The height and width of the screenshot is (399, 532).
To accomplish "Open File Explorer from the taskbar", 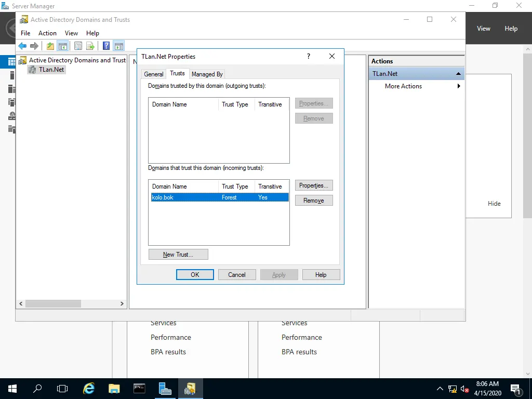I will click(x=114, y=389).
